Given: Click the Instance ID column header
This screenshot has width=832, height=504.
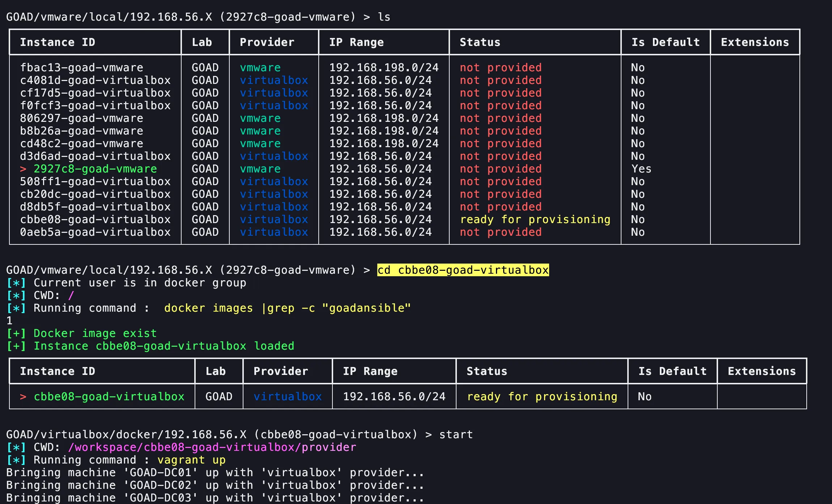Looking at the screenshot, I should point(58,42).
